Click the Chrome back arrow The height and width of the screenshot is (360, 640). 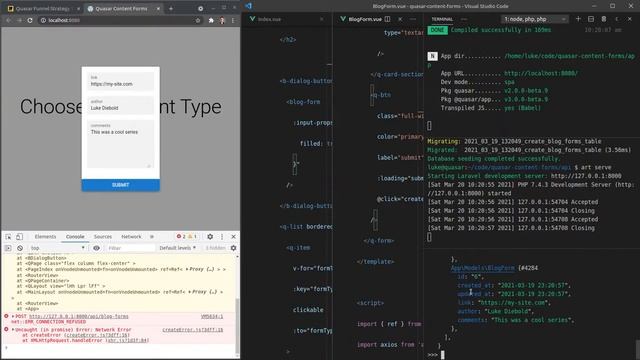[9, 20]
